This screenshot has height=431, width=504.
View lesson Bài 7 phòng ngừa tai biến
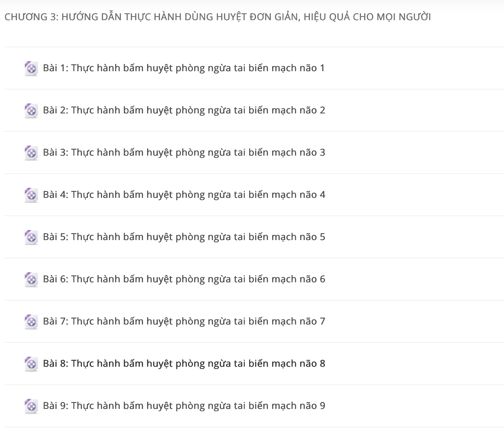coord(184,321)
